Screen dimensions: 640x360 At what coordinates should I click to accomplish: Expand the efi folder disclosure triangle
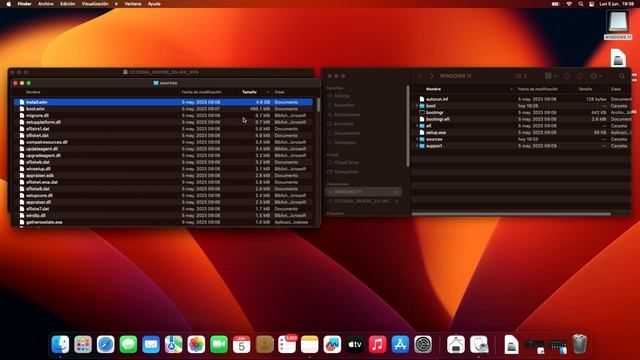pyautogui.click(x=417, y=126)
